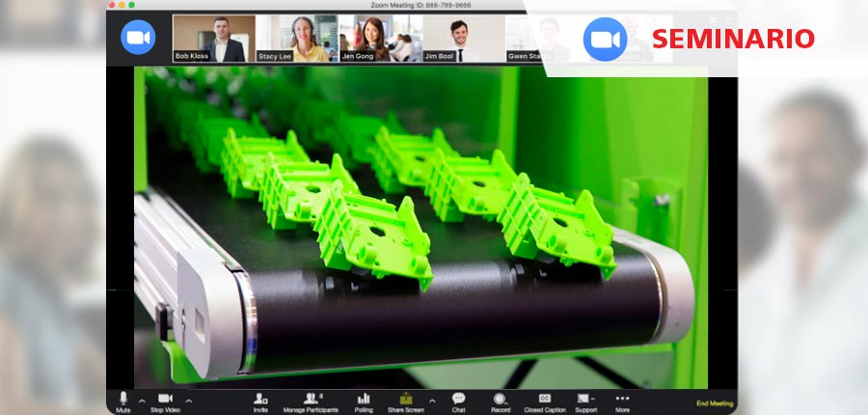Screen dimensions: 868x415
Task: Stop Video camera toggle
Action: 164,400
